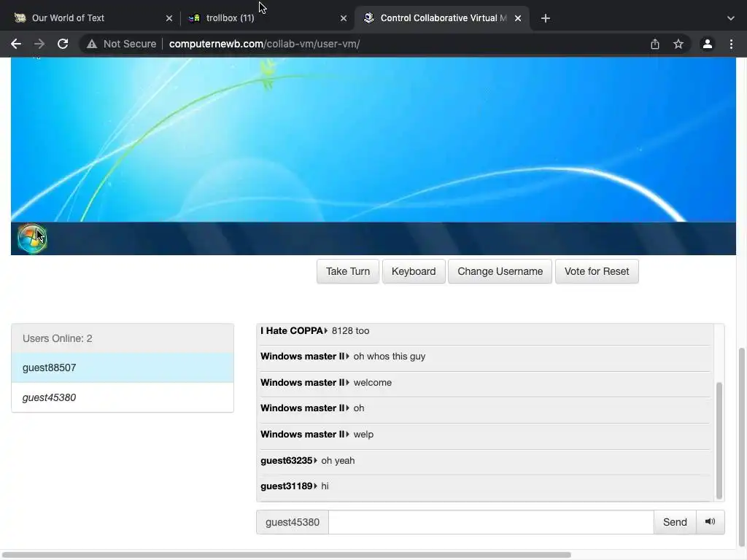Send the chat message with Send button
747x560 pixels.
(675, 522)
